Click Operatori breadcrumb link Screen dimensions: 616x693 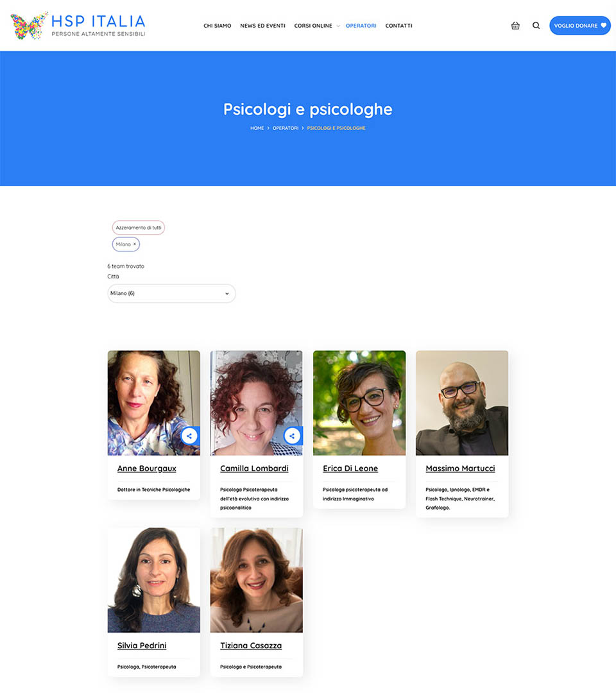point(286,128)
